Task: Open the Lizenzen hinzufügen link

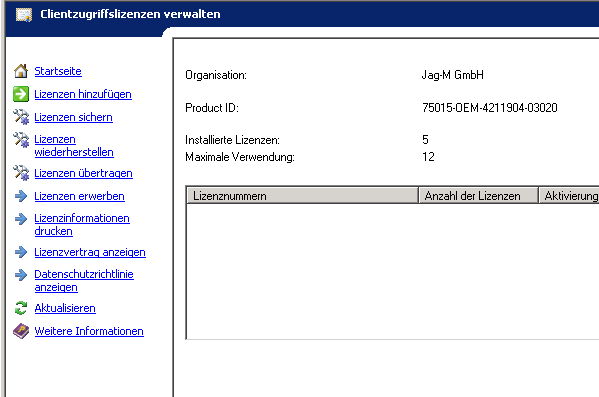Action: pyautogui.click(x=83, y=94)
